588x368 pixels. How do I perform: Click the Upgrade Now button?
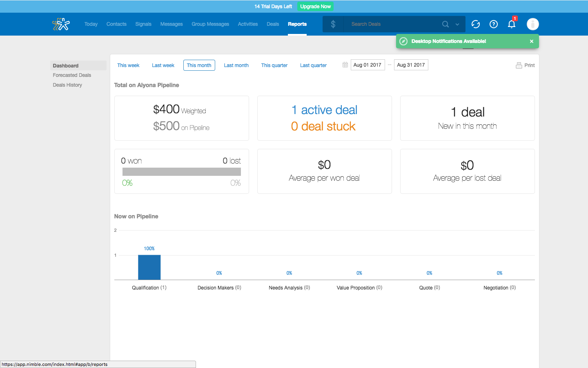[315, 7]
